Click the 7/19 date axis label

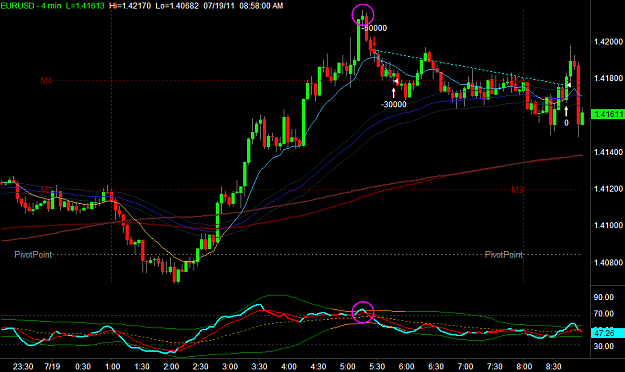pos(53,366)
